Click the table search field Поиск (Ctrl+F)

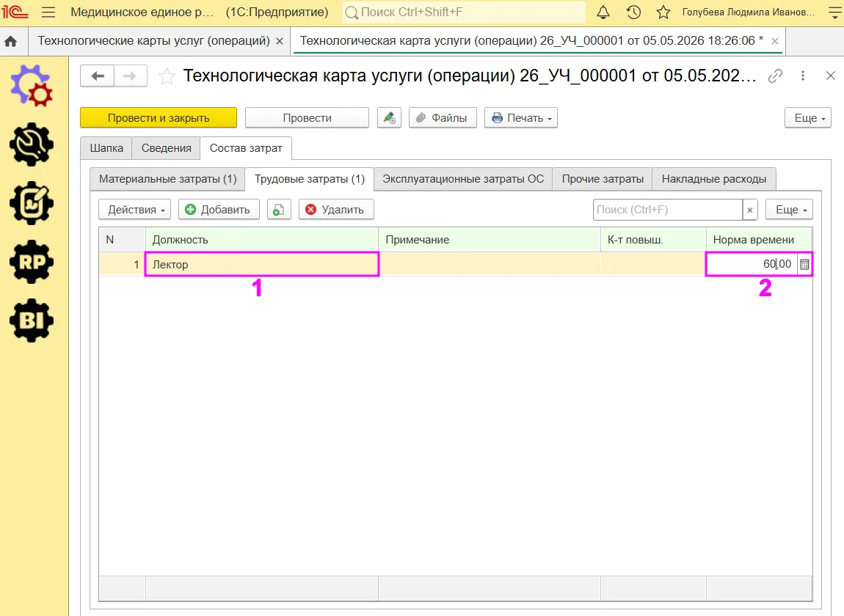[667, 210]
